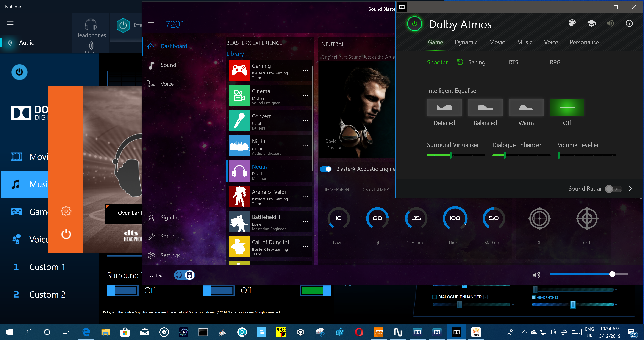644x340 pixels.
Task: Open Concert profile more options dots
Action: click(x=305, y=121)
